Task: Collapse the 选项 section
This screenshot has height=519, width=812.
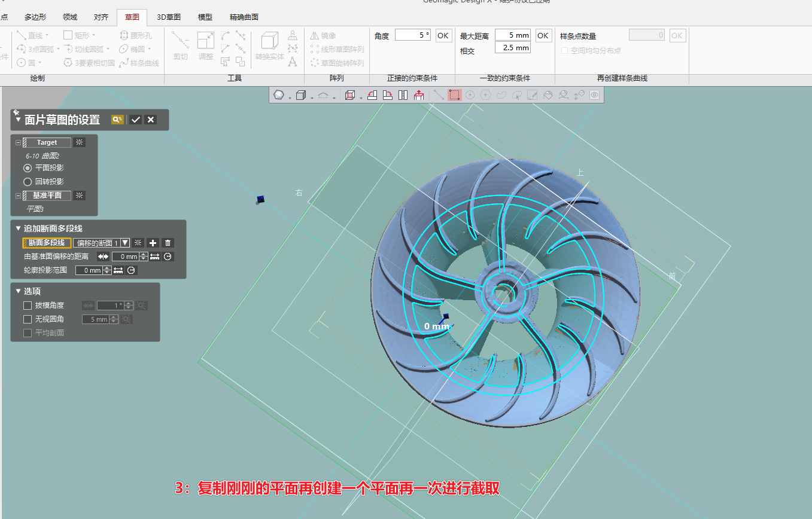Action: 17,291
